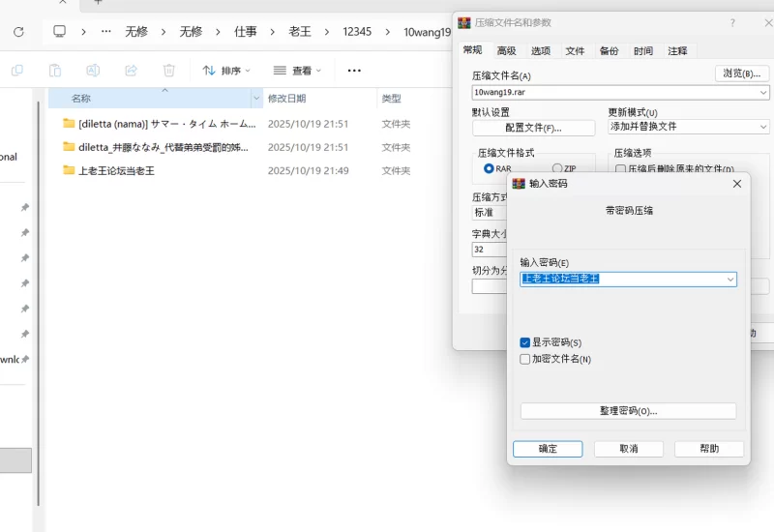Switch to the 备份 tab

(x=609, y=51)
